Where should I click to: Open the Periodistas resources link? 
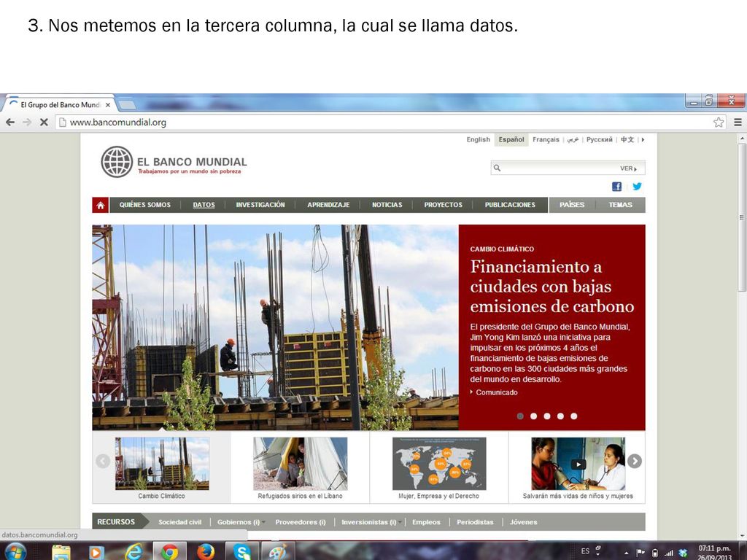click(x=475, y=522)
